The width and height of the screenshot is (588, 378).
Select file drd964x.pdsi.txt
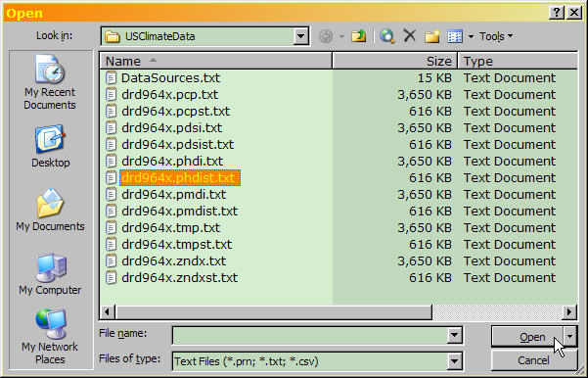pos(172,127)
